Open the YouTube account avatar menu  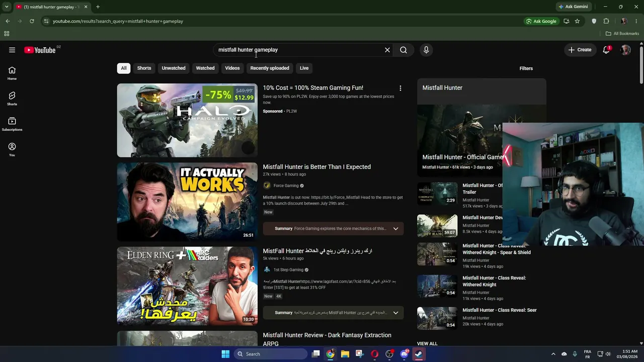pyautogui.click(x=625, y=50)
